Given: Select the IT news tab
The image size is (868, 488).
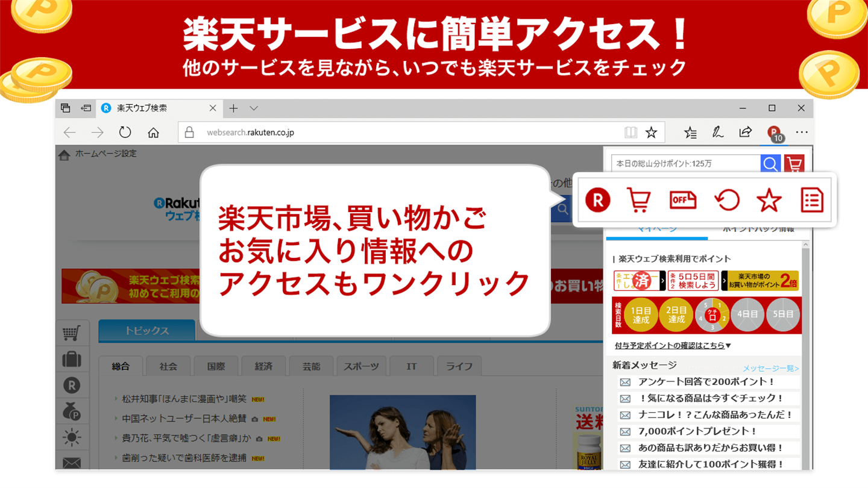Looking at the screenshot, I should pyautogui.click(x=412, y=366).
